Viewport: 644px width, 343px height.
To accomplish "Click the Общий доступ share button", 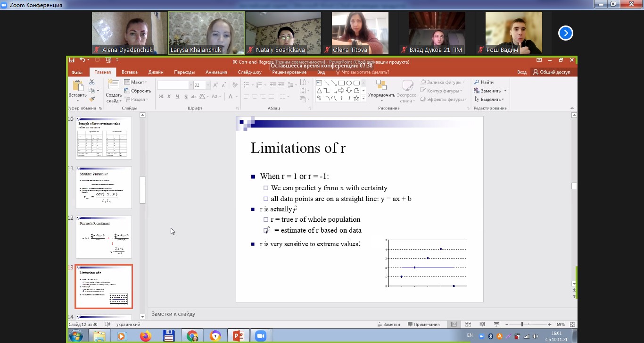I will click(552, 72).
